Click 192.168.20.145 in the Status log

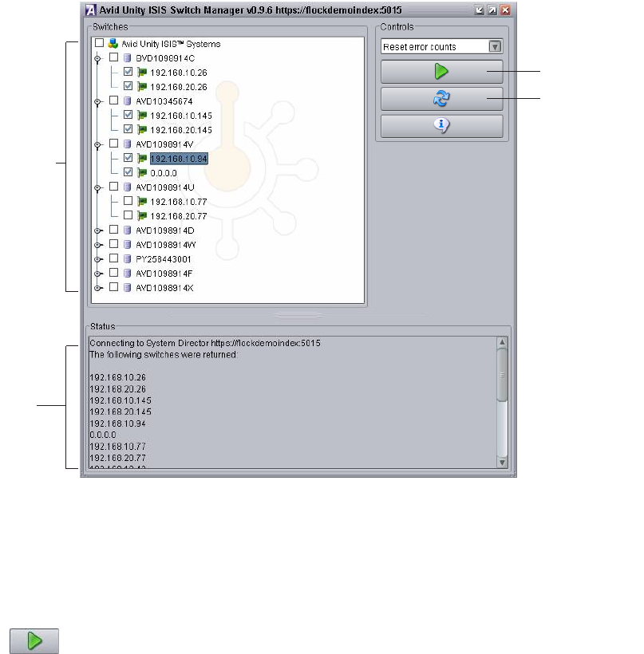(121, 412)
